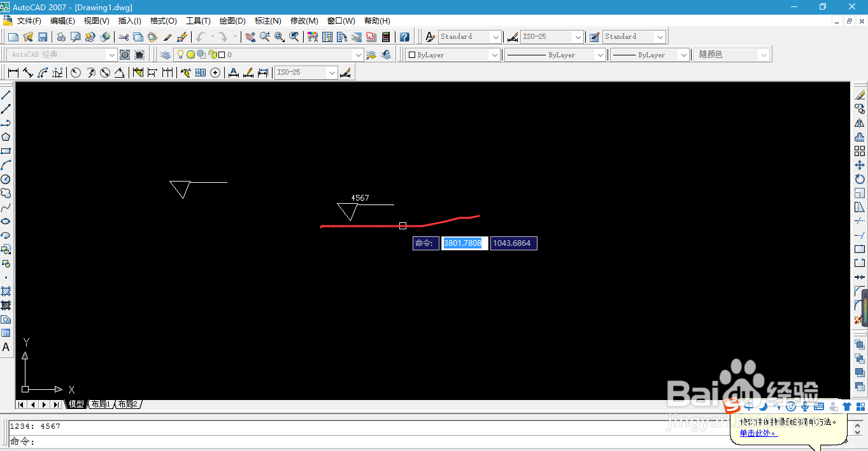
Task: Click the Erase tool in Modify toolbar
Action: coord(860,95)
